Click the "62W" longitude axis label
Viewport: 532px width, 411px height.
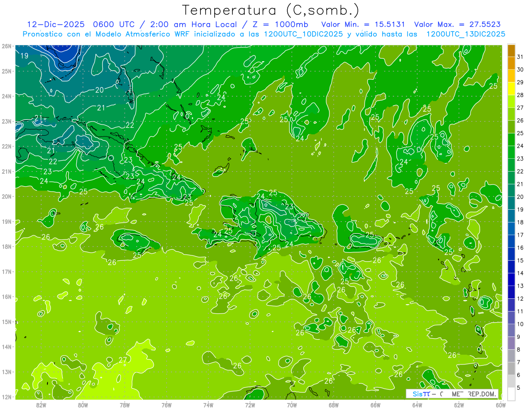pyautogui.click(x=459, y=405)
